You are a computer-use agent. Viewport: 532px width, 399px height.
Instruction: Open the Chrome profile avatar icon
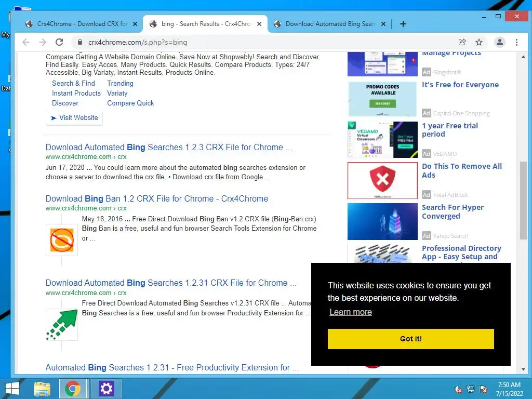(x=499, y=42)
